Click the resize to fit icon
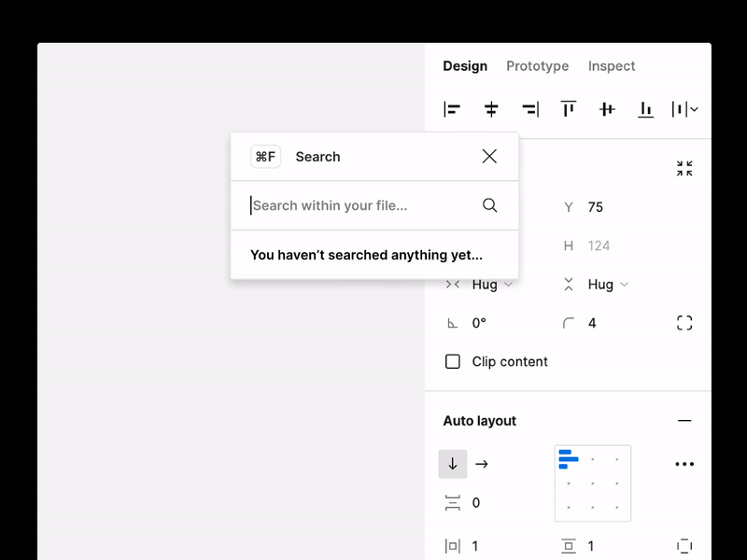The height and width of the screenshot is (560, 747). pos(684,169)
